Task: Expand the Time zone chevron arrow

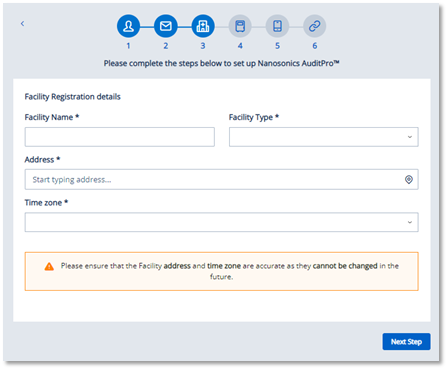Action: click(x=410, y=222)
